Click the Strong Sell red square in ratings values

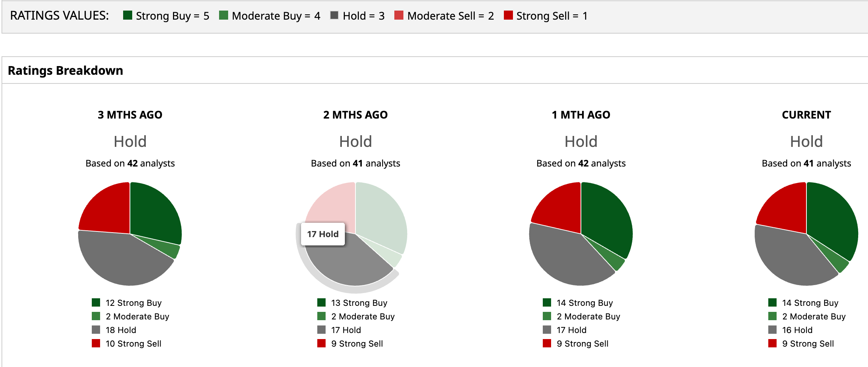coord(508,15)
